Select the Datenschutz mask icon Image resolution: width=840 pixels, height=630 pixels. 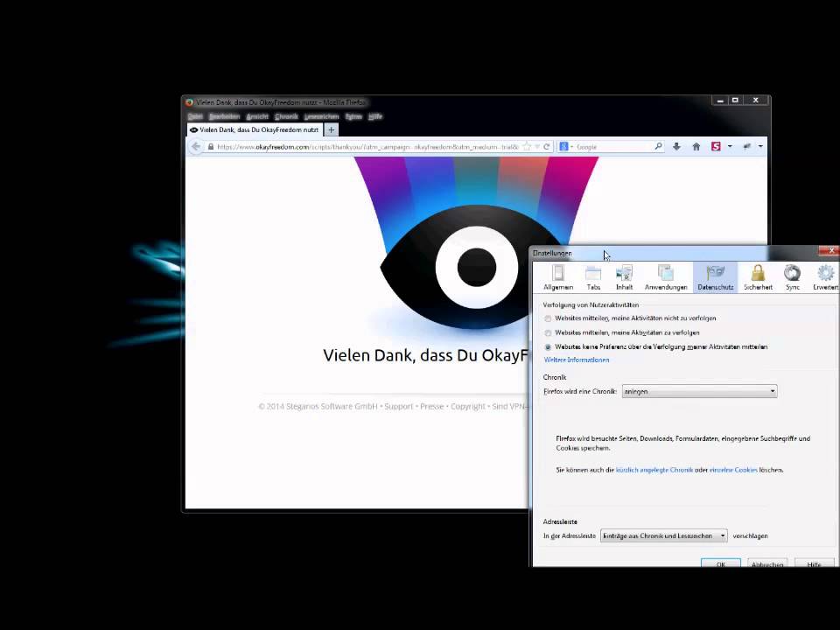pyautogui.click(x=715, y=277)
